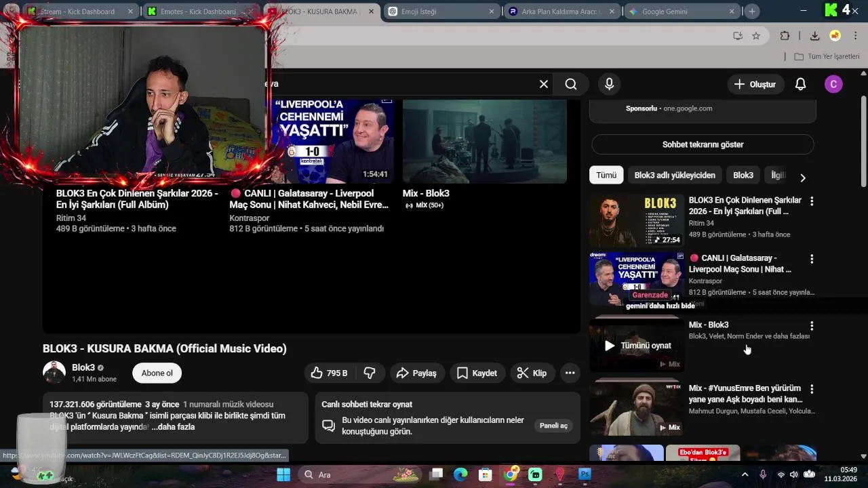Open Chrome from taskbar
Image resolution: width=868 pixels, height=488 pixels.
(511, 474)
